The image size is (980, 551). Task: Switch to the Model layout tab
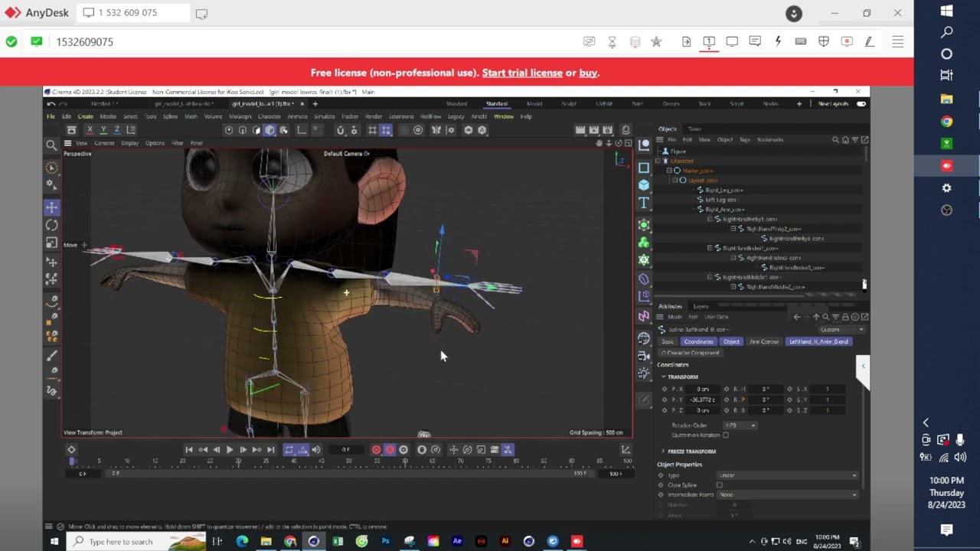pos(534,104)
